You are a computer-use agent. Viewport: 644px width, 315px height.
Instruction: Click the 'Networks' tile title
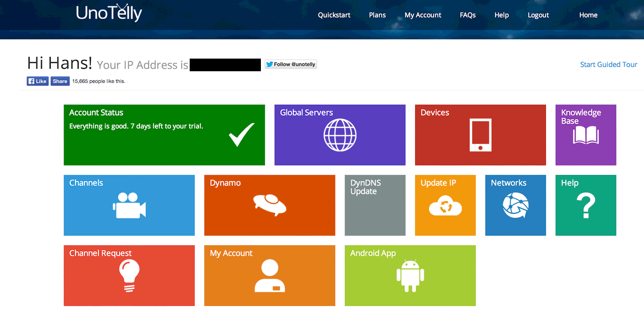coord(509,183)
